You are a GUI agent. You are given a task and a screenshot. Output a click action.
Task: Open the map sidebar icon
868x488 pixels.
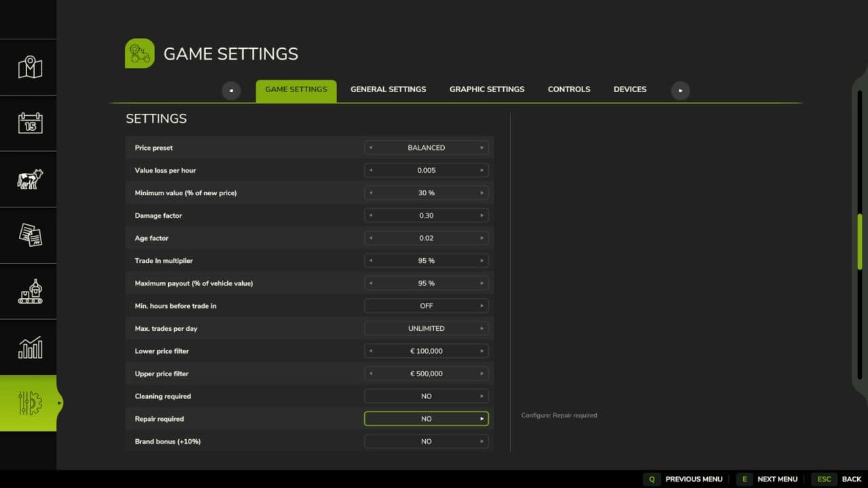pos(30,67)
